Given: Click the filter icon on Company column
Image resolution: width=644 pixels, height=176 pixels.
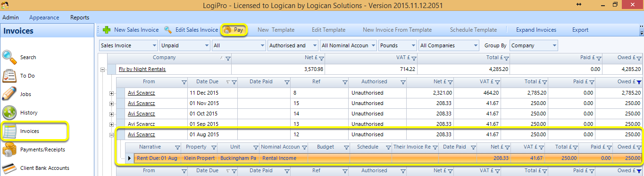Looking at the screenshot, I should (228, 58).
